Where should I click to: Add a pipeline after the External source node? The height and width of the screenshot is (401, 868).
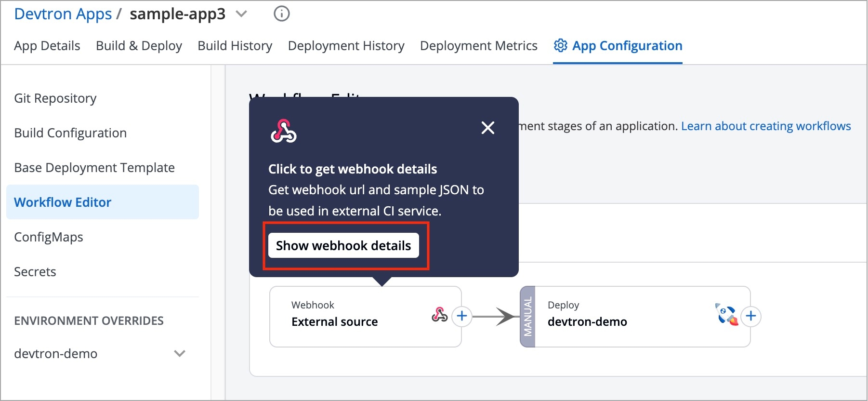pos(462,316)
